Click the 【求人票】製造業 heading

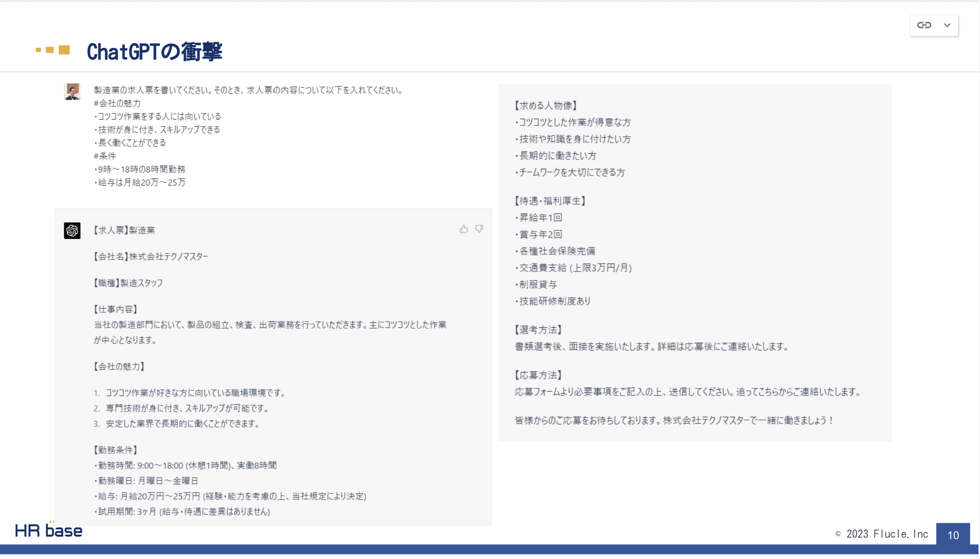point(124,230)
